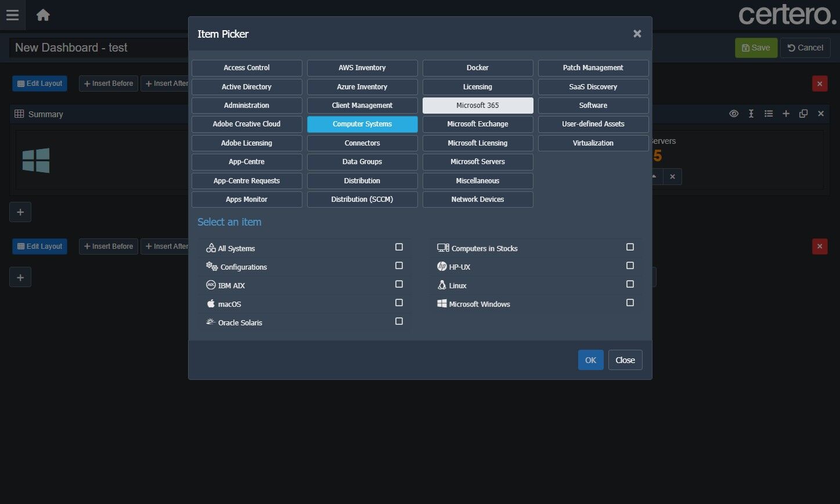Go to the home page icon
Viewport: 840px width, 504px height.
43,15
